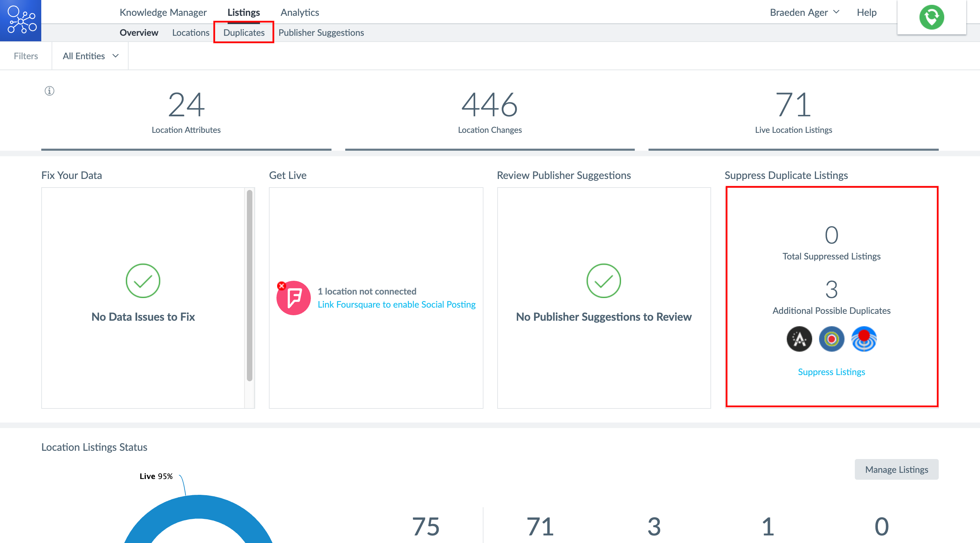Click the green check in Publisher Suggestions
Image resolution: width=980 pixels, height=543 pixels.
[x=603, y=281]
